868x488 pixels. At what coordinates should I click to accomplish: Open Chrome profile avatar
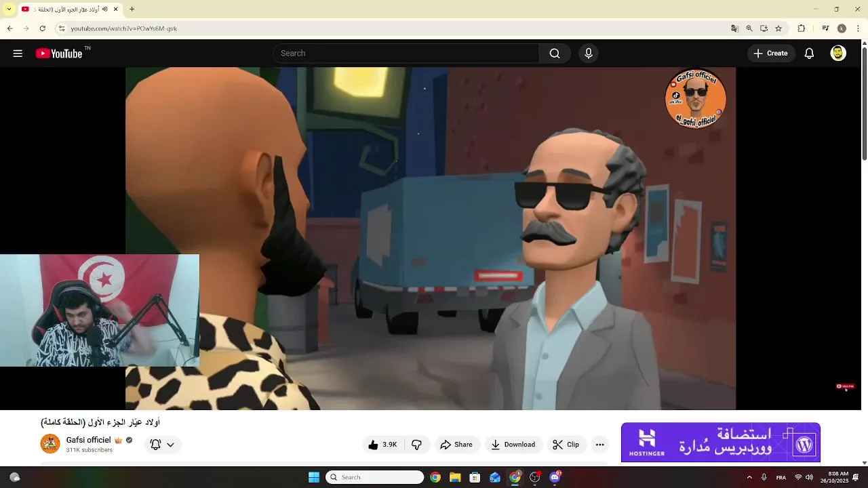tap(842, 28)
